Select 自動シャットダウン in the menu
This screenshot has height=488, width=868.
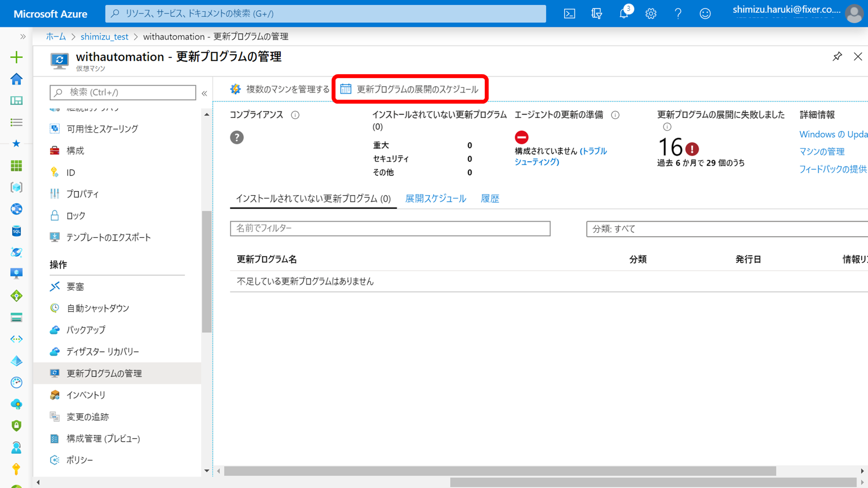[97, 308]
